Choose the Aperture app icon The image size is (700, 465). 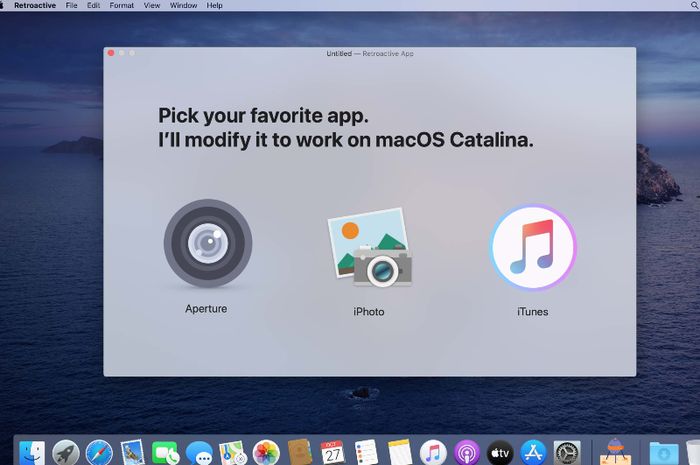207,244
